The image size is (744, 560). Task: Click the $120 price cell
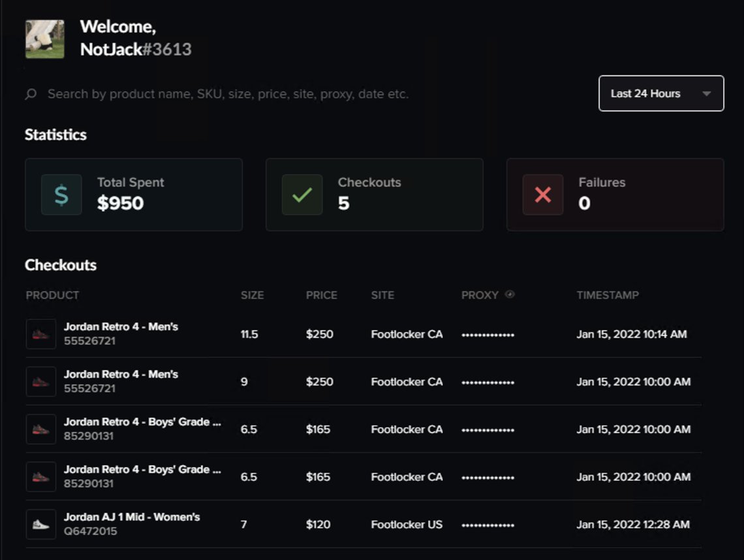[x=318, y=524]
